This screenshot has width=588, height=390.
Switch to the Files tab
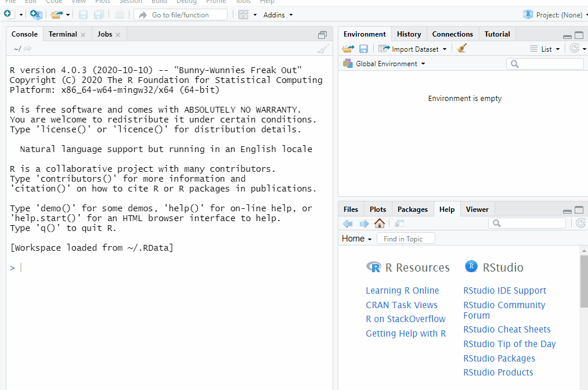[x=351, y=210]
